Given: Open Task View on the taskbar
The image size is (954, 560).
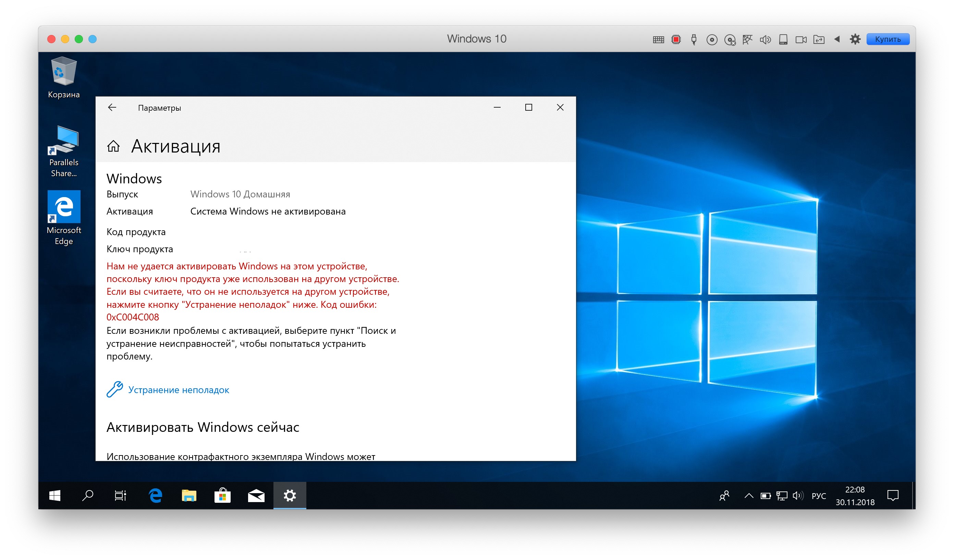Looking at the screenshot, I should click(120, 495).
